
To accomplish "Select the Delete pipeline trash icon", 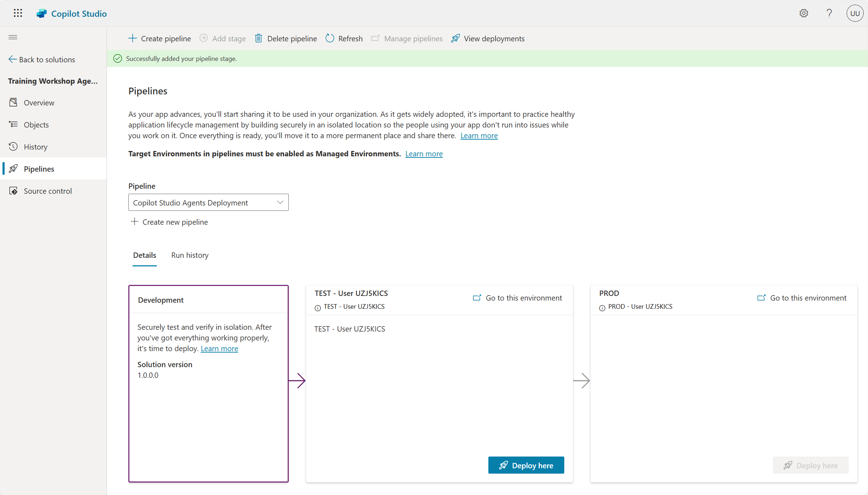I will pos(258,38).
